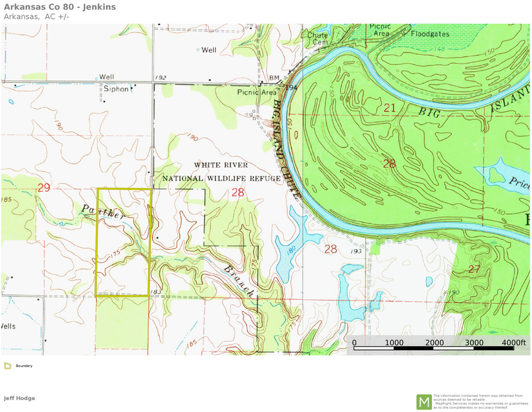This screenshot has width=532, height=412.
Task: Click the "1000" scale bar label
Action: 394,342
